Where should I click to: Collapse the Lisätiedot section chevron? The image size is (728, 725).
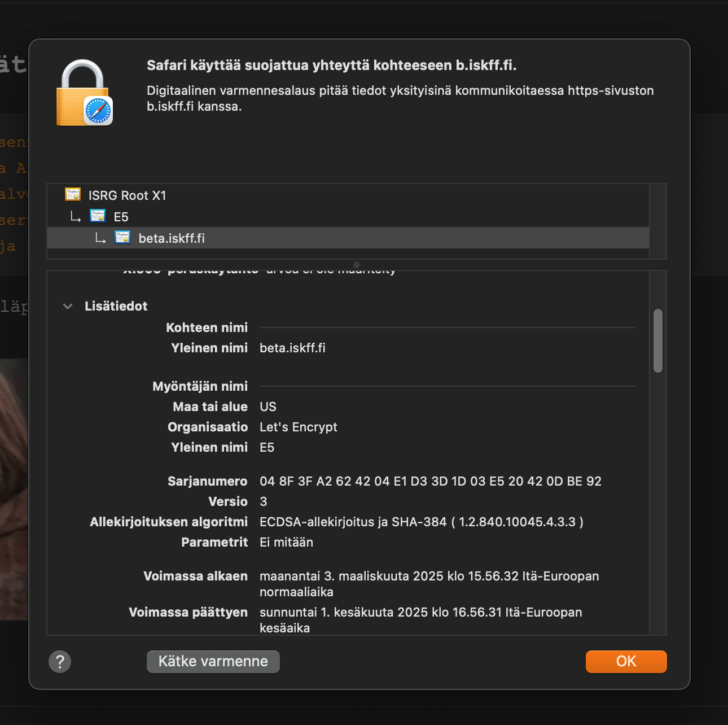(68, 306)
